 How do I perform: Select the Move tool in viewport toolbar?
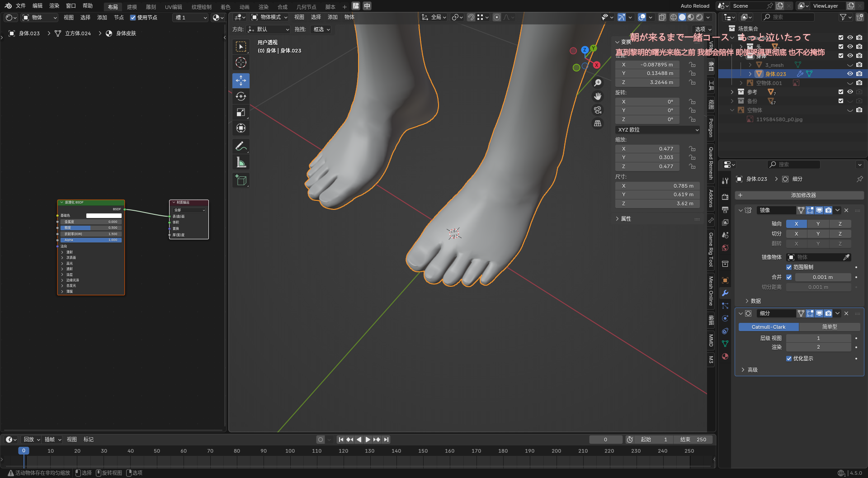point(241,80)
